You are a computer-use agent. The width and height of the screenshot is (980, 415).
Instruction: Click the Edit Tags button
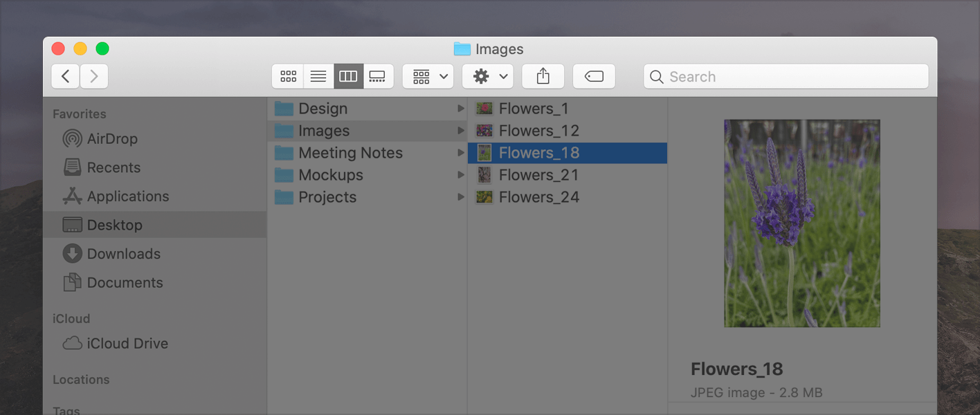click(x=594, y=76)
